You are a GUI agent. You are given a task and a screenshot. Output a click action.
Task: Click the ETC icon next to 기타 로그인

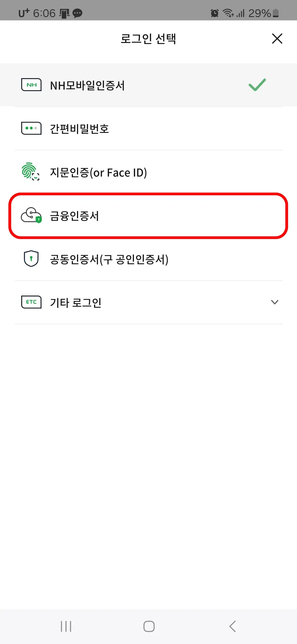click(x=31, y=302)
